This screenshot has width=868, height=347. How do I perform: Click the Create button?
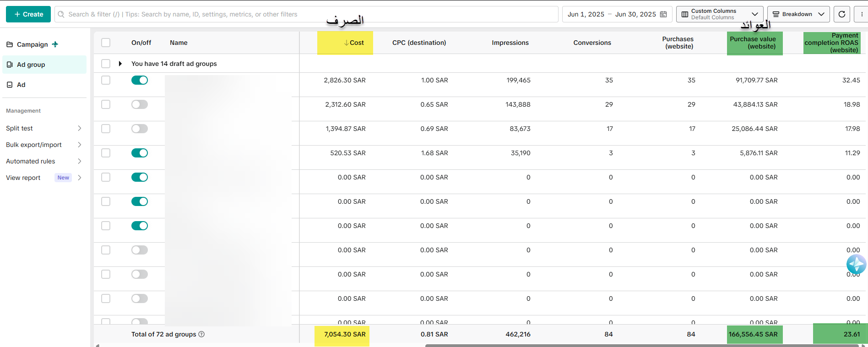coord(28,14)
